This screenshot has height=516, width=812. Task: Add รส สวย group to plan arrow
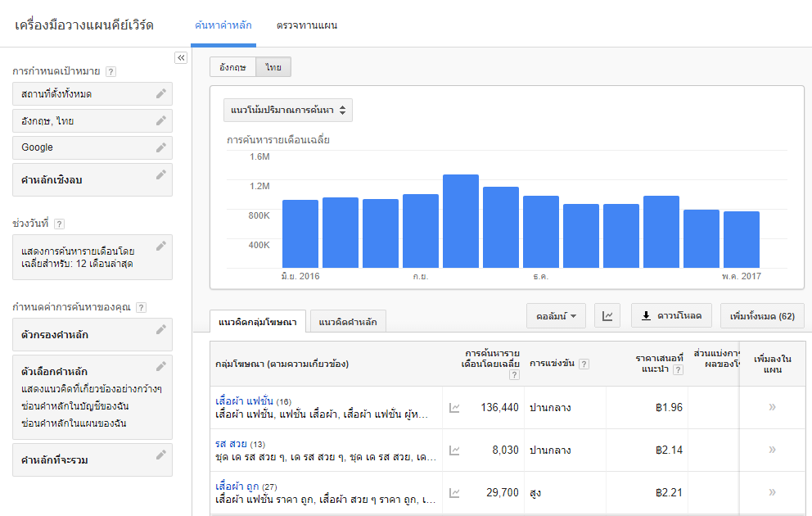pyautogui.click(x=772, y=450)
